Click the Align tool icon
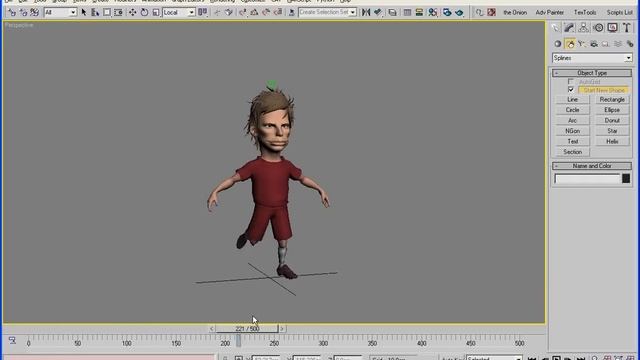The width and height of the screenshot is (640, 360). pyautogui.click(x=378, y=12)
